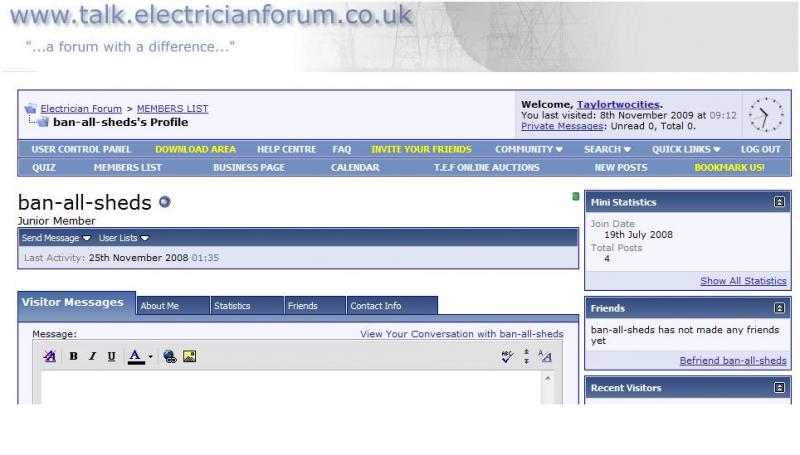Collapse the Mini Statistics panel
This screenshot has height=455, width=800.
[x=779, y=202]
